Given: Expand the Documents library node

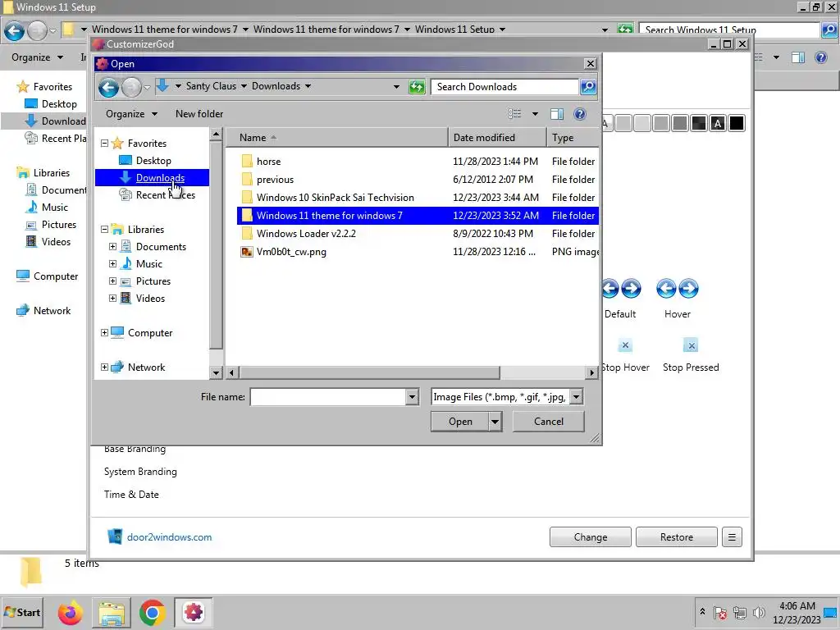Looking at the screenshot, I should (x=112, y=246).
